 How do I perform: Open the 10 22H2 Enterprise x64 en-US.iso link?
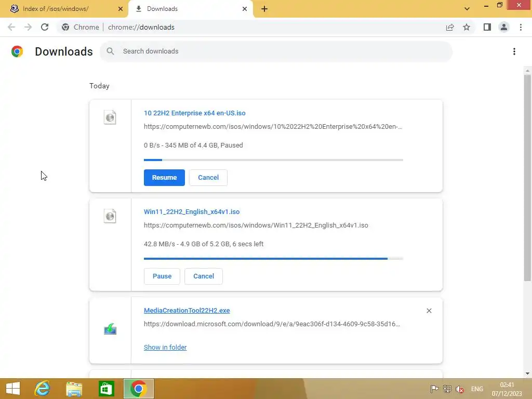click(x=194, y=113)
